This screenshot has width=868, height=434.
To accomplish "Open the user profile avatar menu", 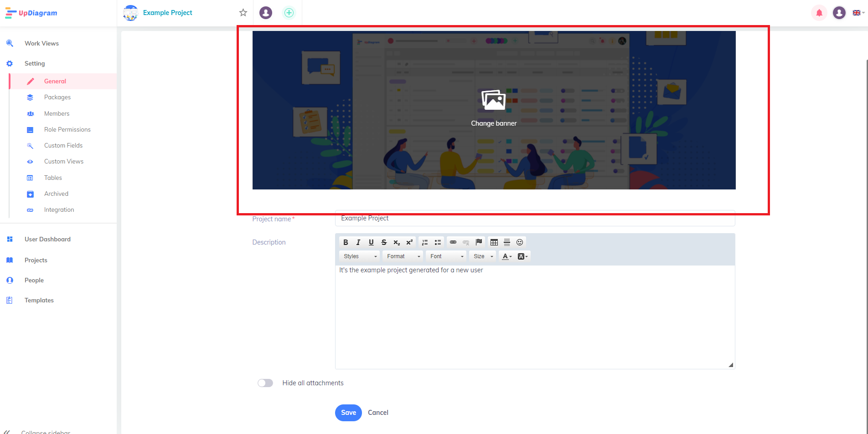I will point(839,13).
